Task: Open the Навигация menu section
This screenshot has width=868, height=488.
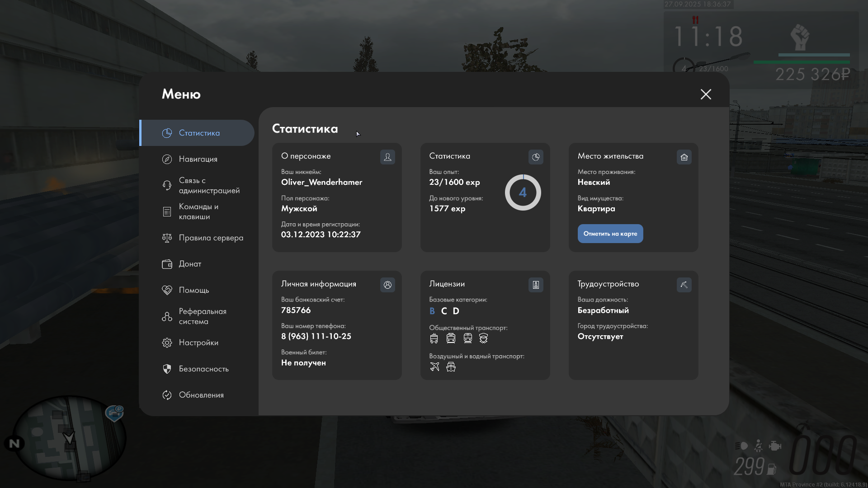Action: pos(198,159)
